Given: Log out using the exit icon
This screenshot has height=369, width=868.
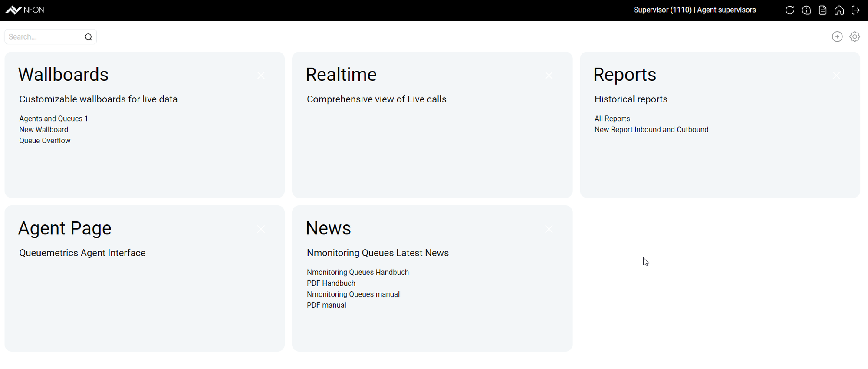Looking at the screenshot, I should pos(855,10).
